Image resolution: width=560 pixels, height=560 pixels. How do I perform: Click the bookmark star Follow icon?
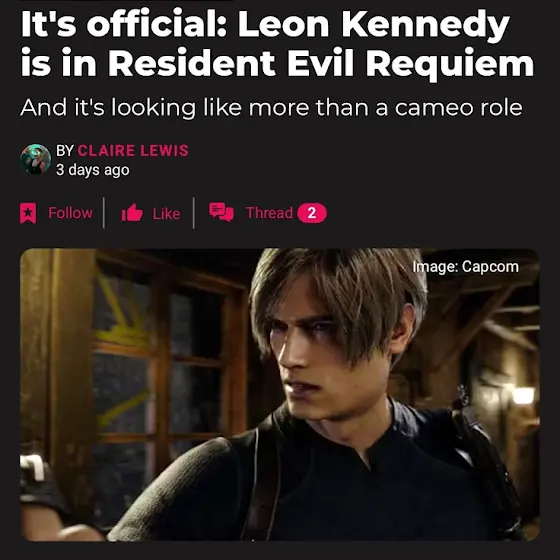click(28, 213)
